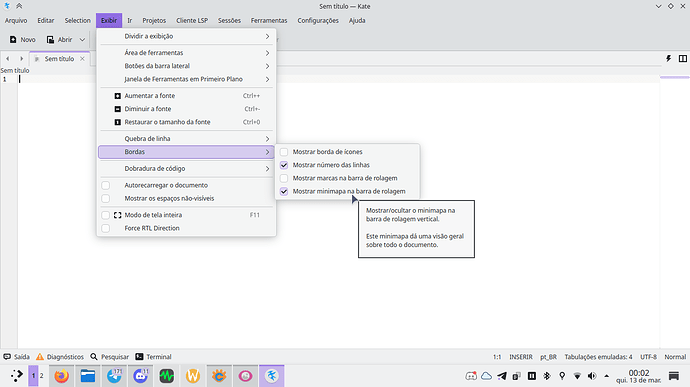
Task: Click the Diminuir a fonte icon
Action: point(117,109)
